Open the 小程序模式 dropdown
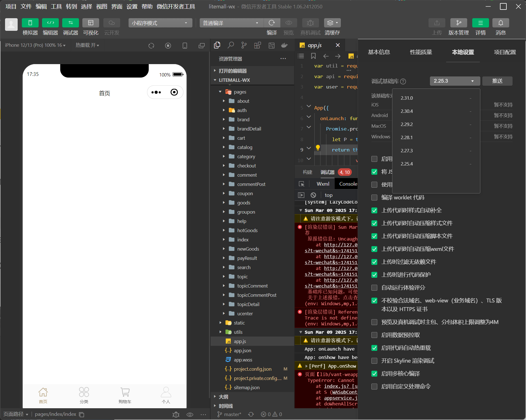 click(160, 23)
